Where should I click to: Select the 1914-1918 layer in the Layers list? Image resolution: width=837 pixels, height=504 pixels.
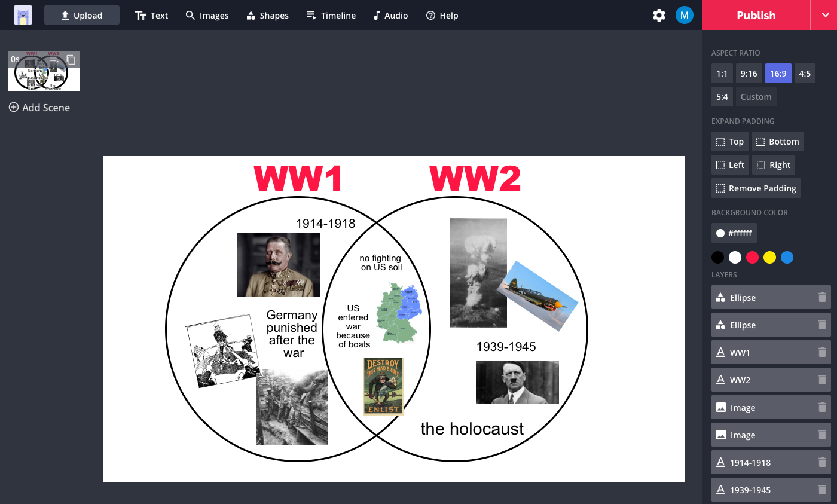tap(771, 463)
